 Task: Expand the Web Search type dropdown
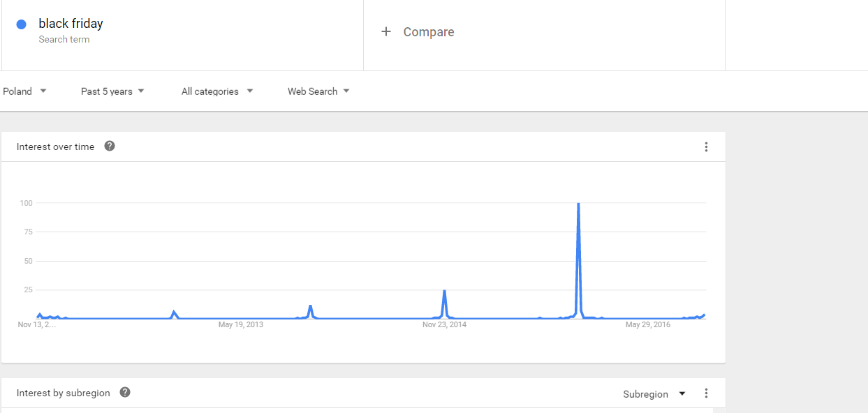318,91
